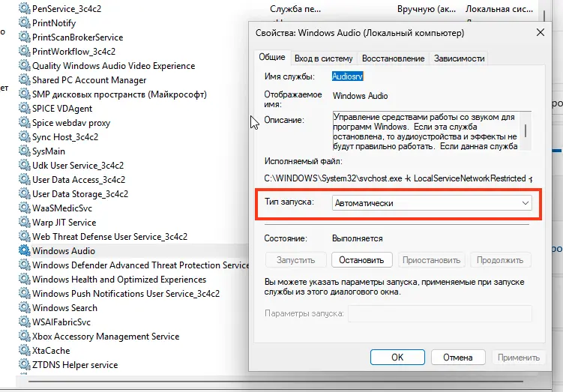Click the gear icon beside User Data Storage_3c4c2
Image resolution: width=563 pixels, height=392 pixels.
(x=25, y=194)
